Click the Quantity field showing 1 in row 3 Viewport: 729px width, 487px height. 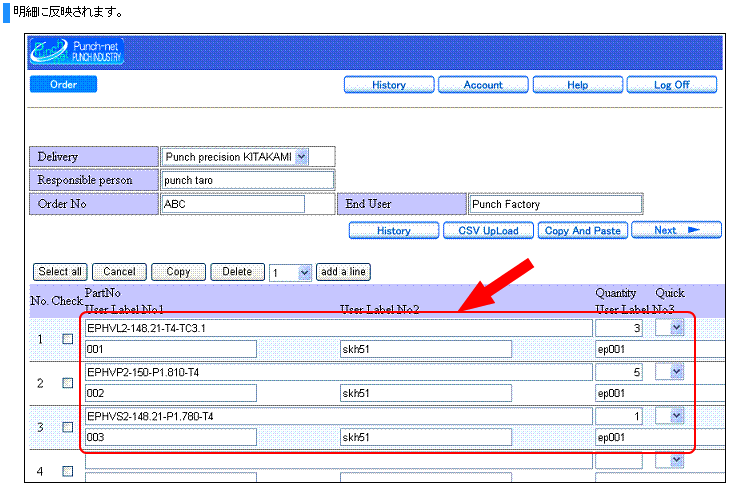pyautogui.click(x=619, y=416)
